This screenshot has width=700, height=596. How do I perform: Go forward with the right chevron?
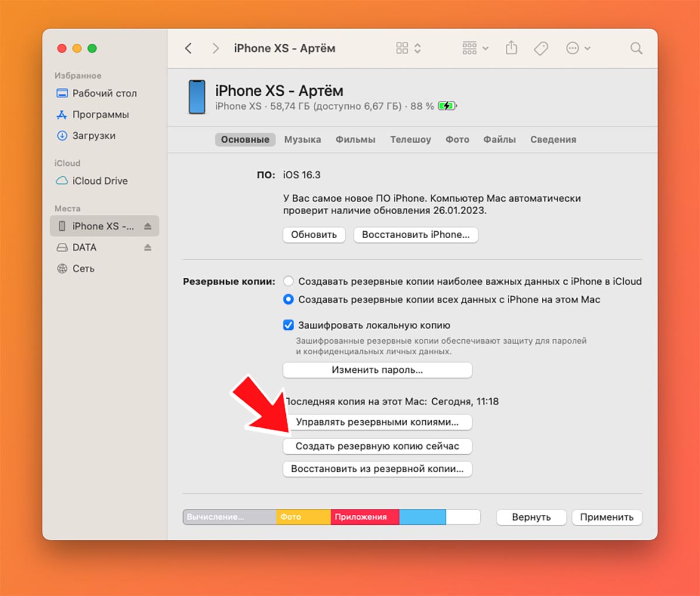point(215,48)
